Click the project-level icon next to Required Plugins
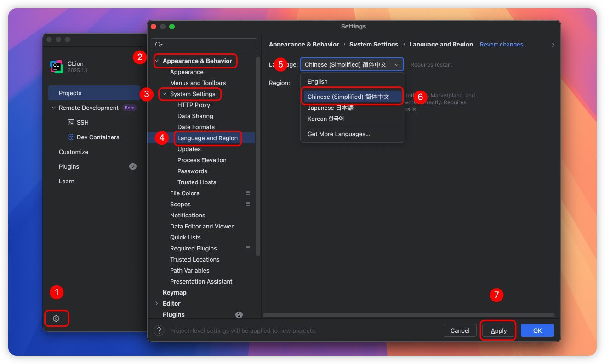This screenshot has height=364, width=605. point(248,248)
